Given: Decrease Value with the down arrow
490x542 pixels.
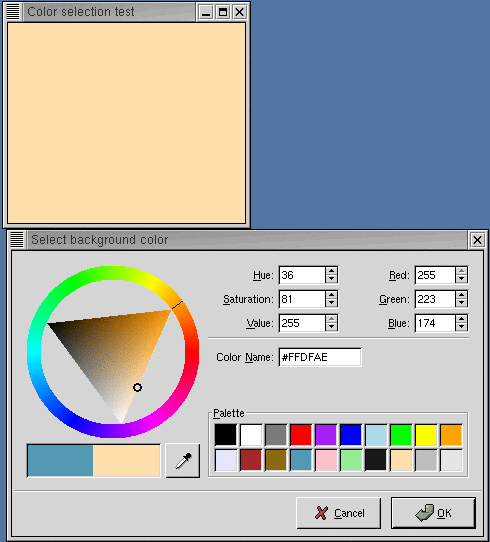Looking at the screenshot, I should coord(331,327).
